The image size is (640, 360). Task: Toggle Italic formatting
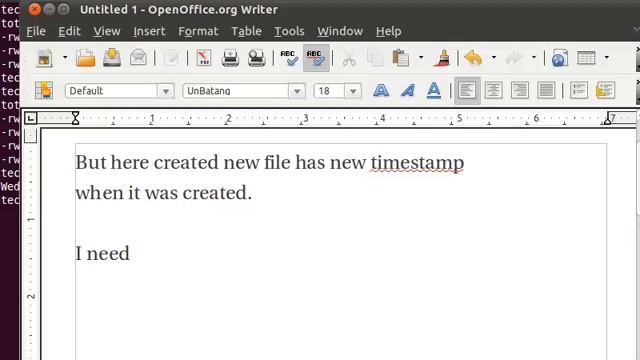coord(407,90)
